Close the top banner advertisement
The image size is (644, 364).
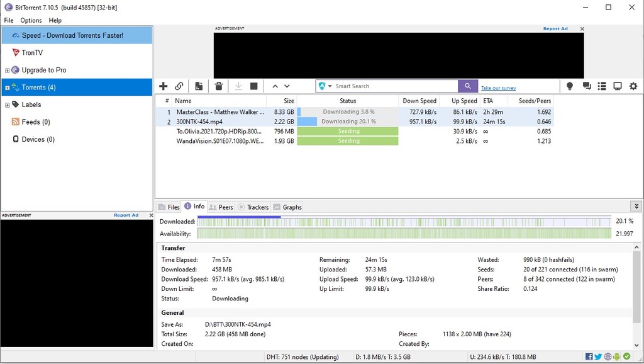coord(582,29)
